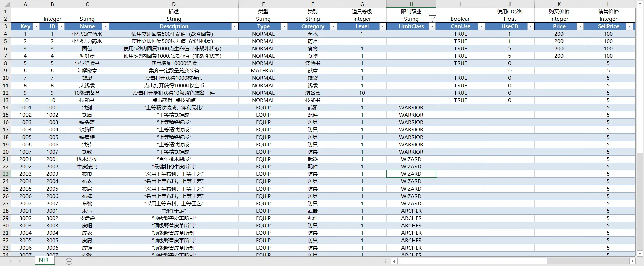The height and width of the screenshot is (266, 644).
Task: Click the horizontal scrollbar right arrow
Action: click(x=632, y=261)
